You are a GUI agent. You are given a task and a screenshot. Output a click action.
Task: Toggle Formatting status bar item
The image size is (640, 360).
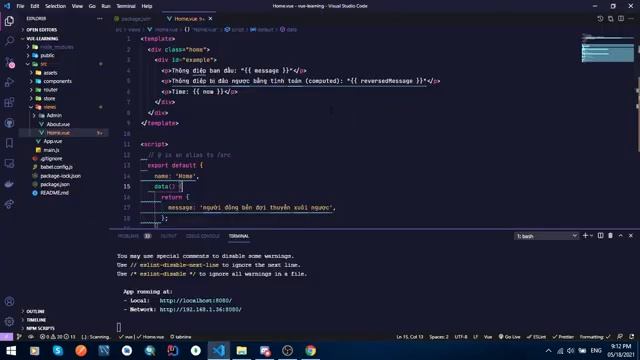point(595,337)
